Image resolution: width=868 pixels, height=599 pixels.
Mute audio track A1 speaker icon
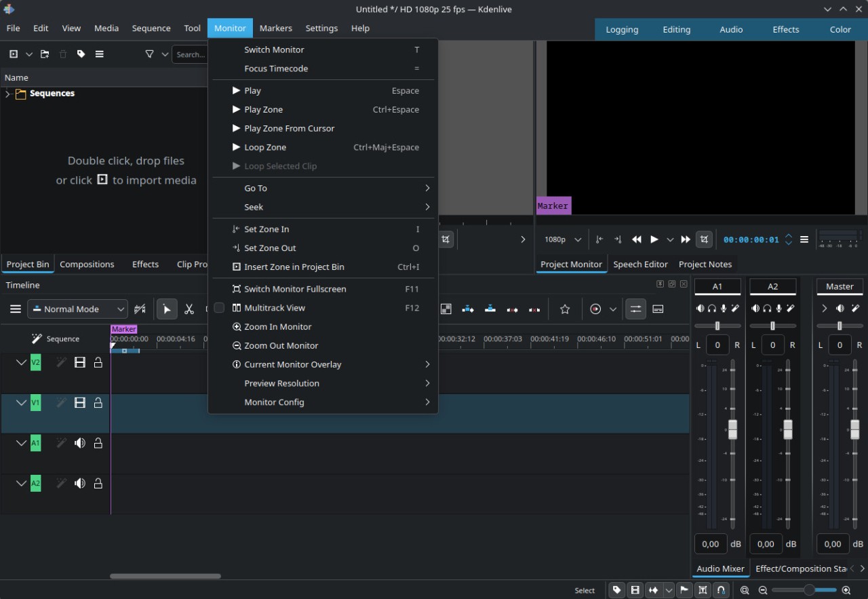pos(80,443)
